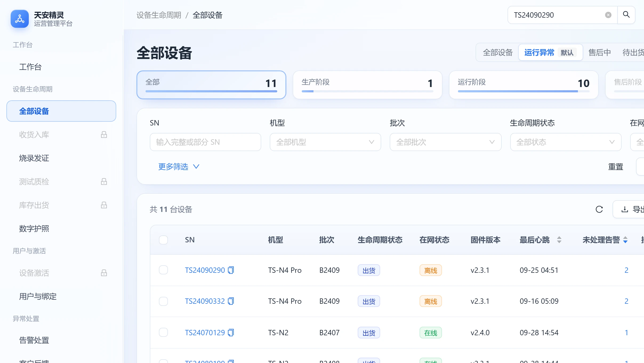
Task: Expand 更多筛选 filters
Action: point(179,167)
